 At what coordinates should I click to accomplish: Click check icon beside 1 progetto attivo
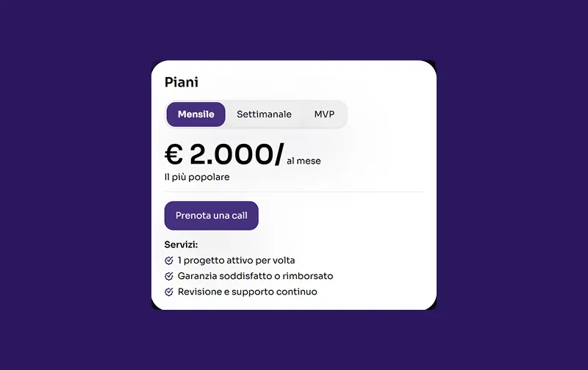[169, 261]
